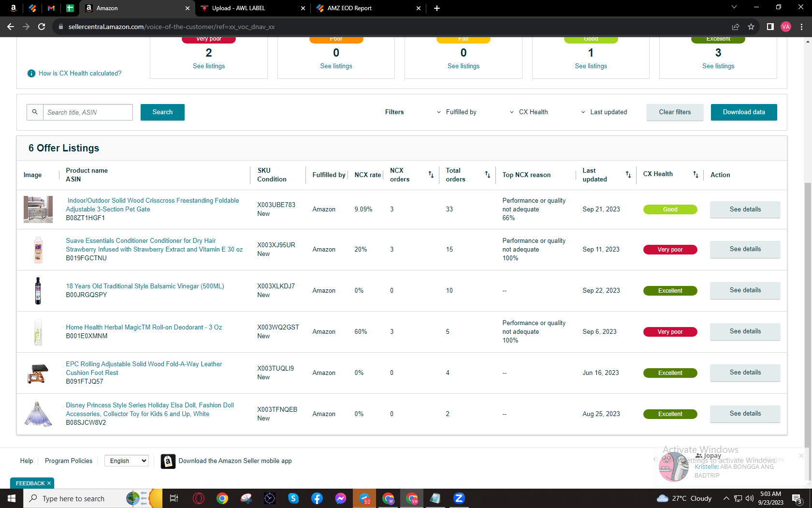The height and width of the screenshot is (508, 812).
Task: See details for the Pet Gate listing
Action: (745, 209)
